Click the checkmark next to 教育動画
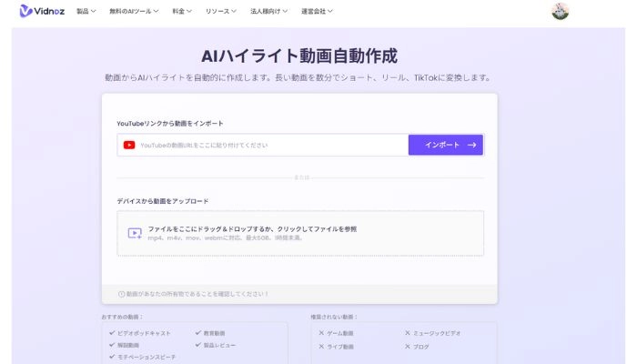This screenshot has width=637, height=364. point(197,333)
